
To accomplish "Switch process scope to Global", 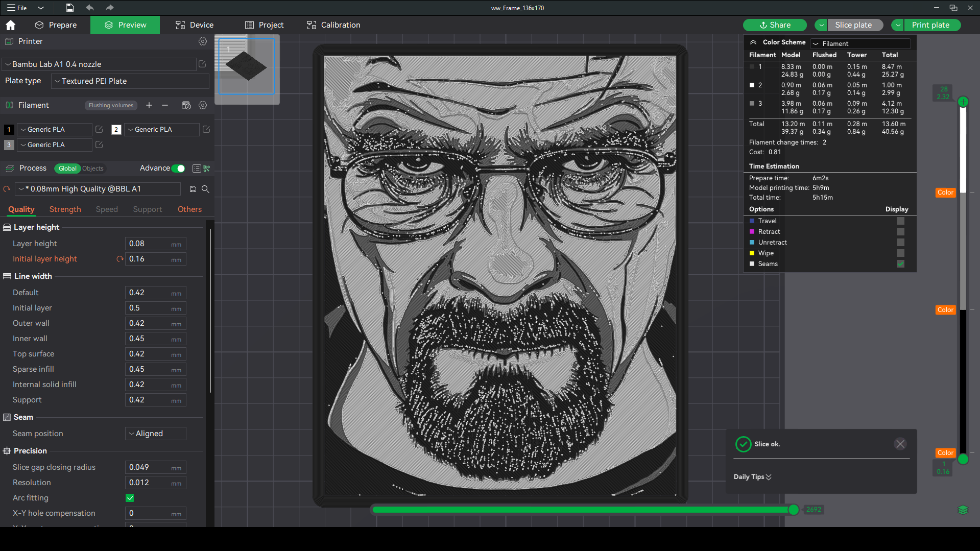I will tap(67, 169).
